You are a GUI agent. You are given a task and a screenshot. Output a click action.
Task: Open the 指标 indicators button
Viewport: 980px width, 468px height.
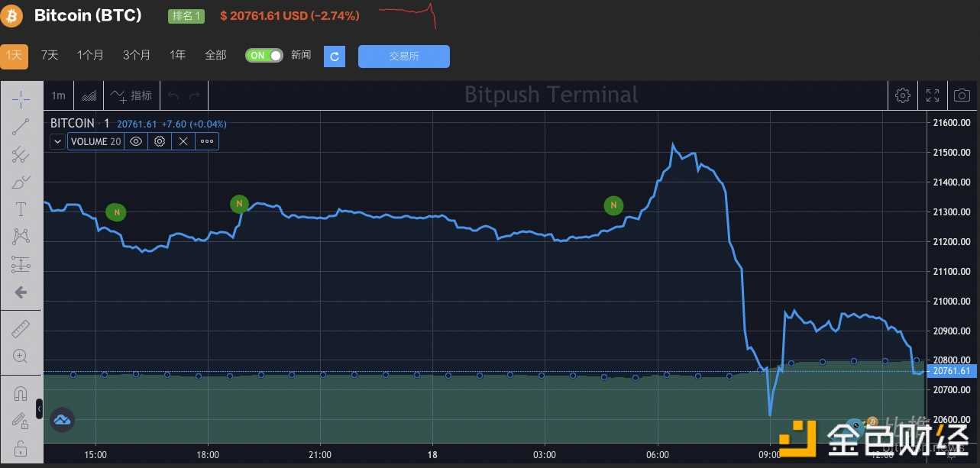131,95
